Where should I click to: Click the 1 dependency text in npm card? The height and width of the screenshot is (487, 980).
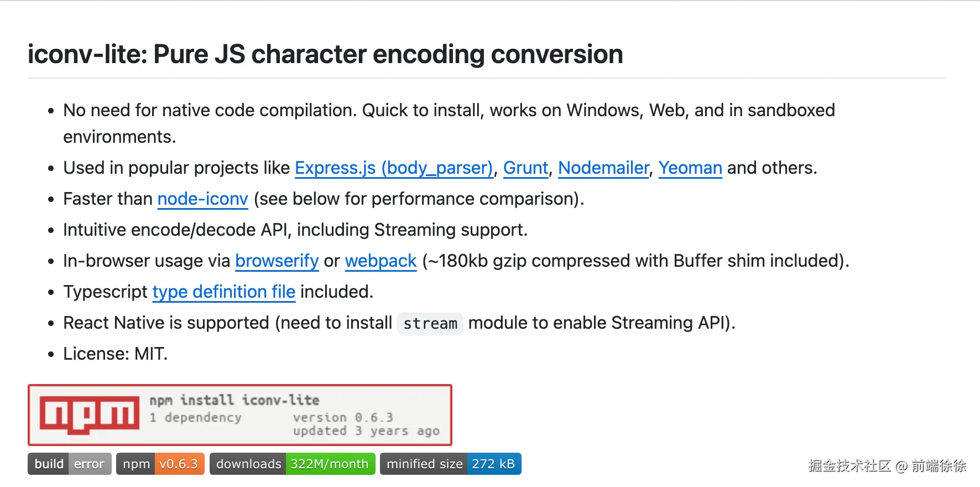pos(195,417)
